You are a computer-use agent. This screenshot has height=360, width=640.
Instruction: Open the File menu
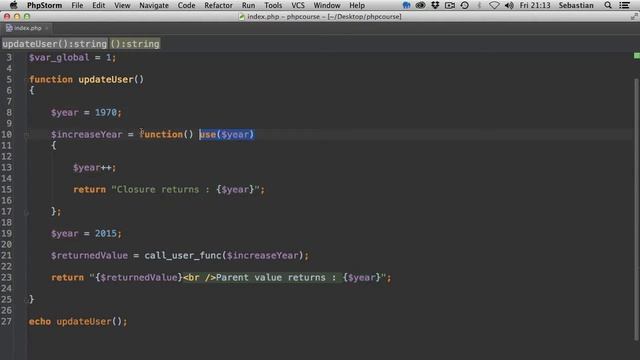pyautogui.click(x=77, y=5)
